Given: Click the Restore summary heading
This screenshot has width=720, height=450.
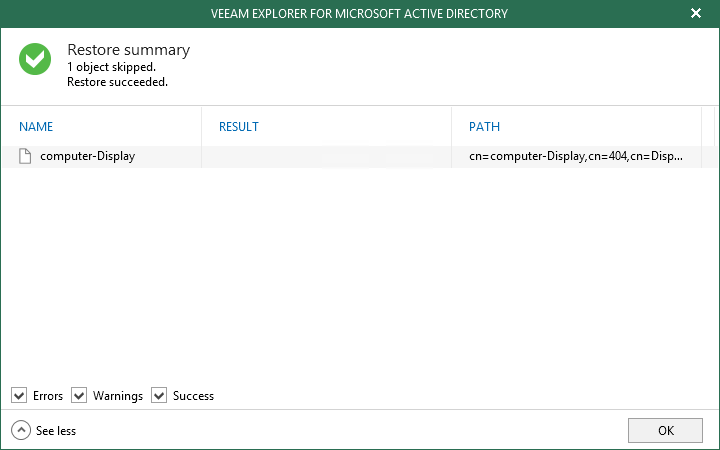Looking at the screenshot, I should 129,50.
